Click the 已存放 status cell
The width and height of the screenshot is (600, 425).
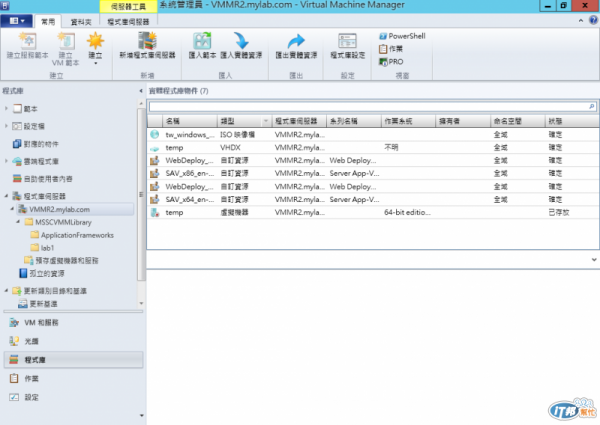tap(559, 212)
